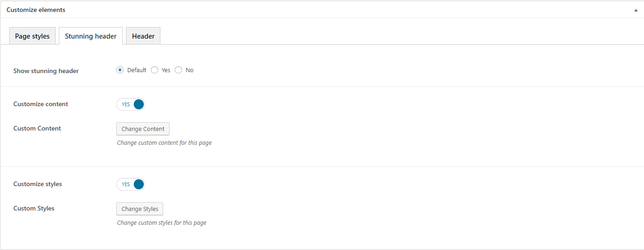This screenshot has width=644, height=250.
Task: Select the Default radio circle
Action: click(120, 70)
